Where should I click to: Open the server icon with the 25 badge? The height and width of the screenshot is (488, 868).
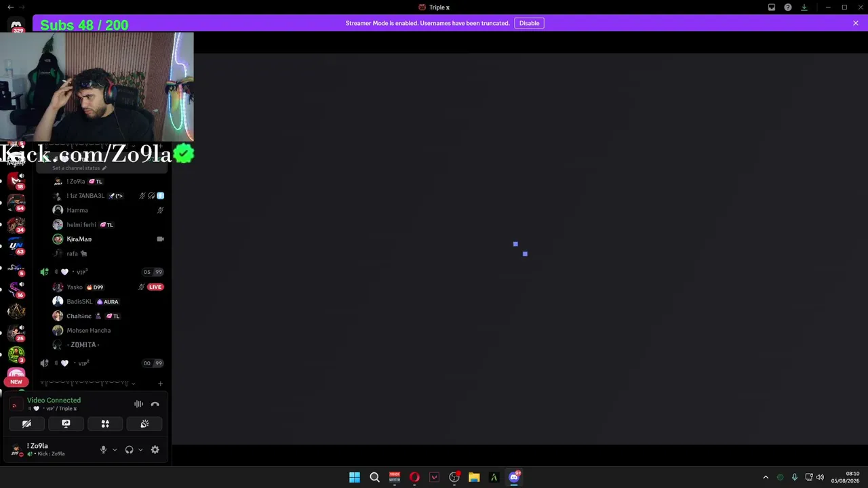coord(16,333)
